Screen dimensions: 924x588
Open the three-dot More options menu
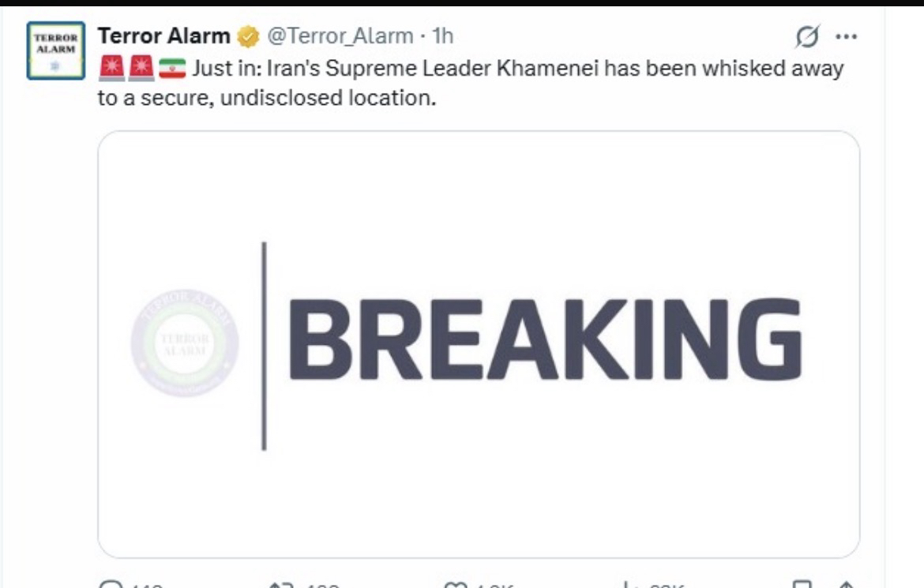tap(846, 36)
